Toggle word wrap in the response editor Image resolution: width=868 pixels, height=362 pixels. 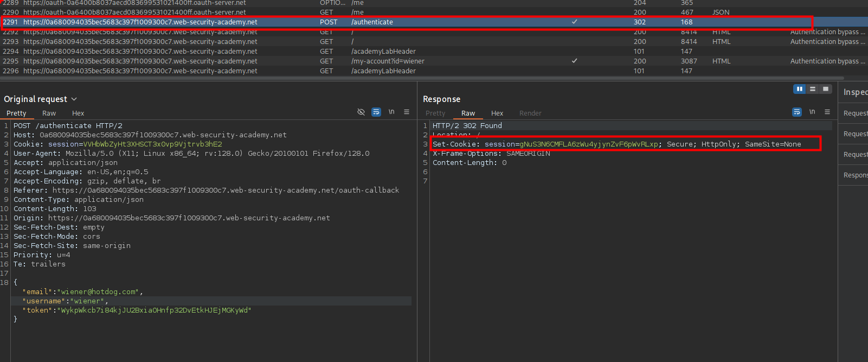pos(797,112)
